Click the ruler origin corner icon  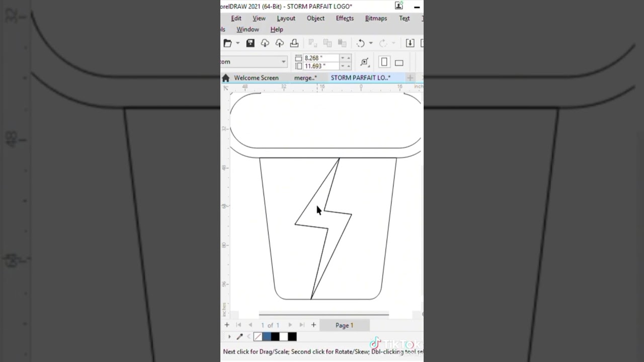coord(225,88)
